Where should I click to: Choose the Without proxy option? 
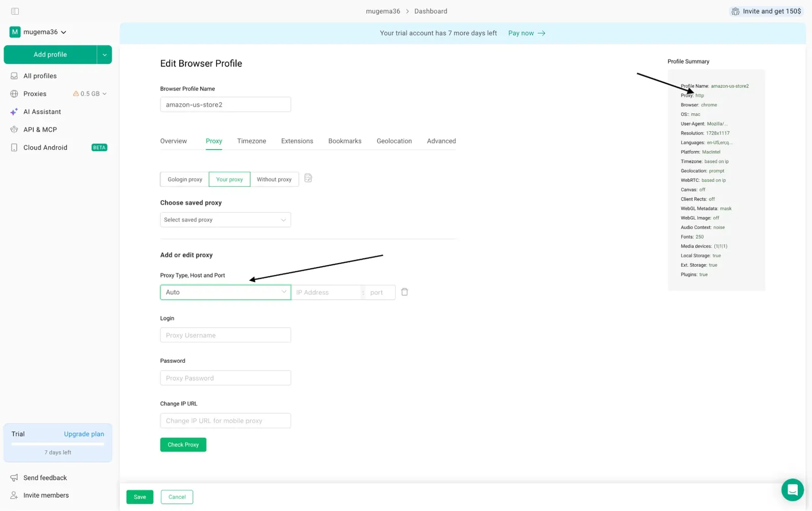coord(274,179)
